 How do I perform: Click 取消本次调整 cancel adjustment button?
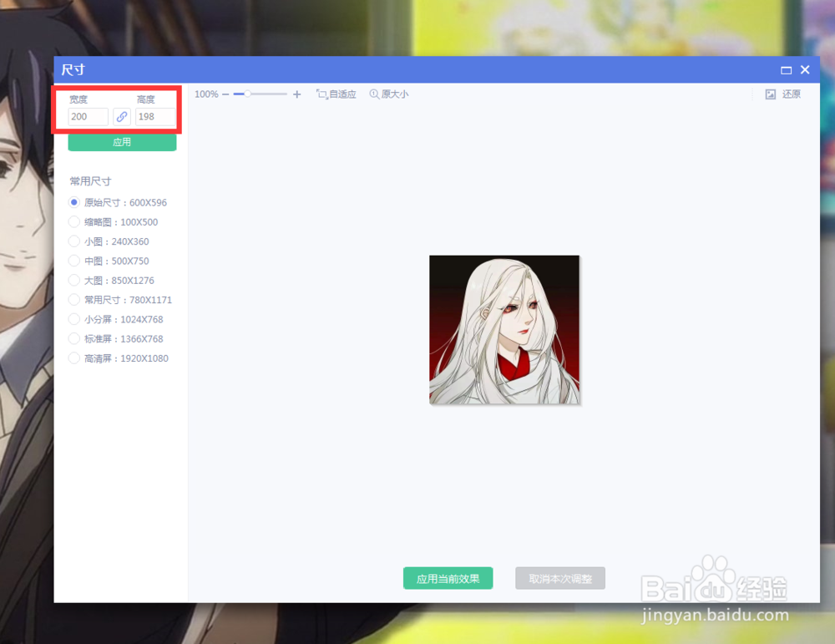click(x=560, y=579)
